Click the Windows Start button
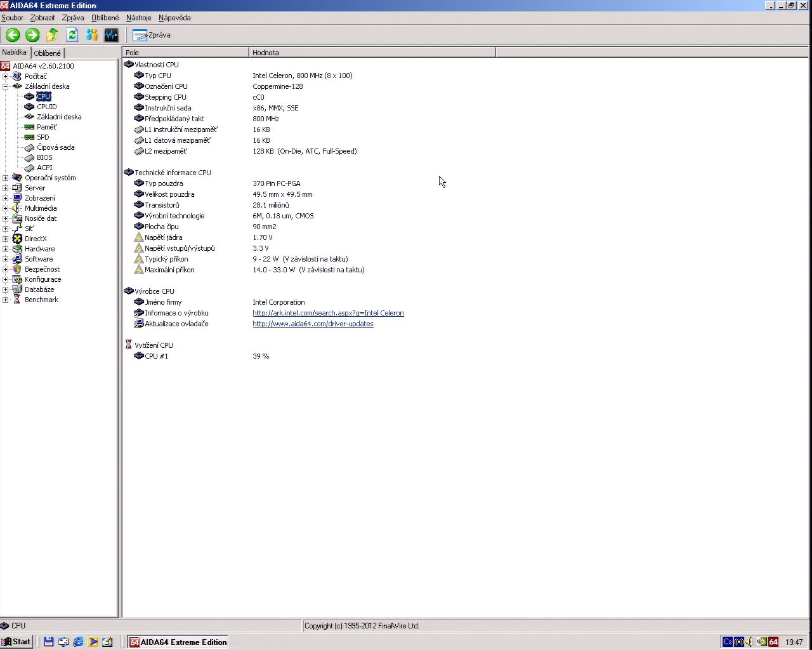812x650 pixels. click(16, 642)
